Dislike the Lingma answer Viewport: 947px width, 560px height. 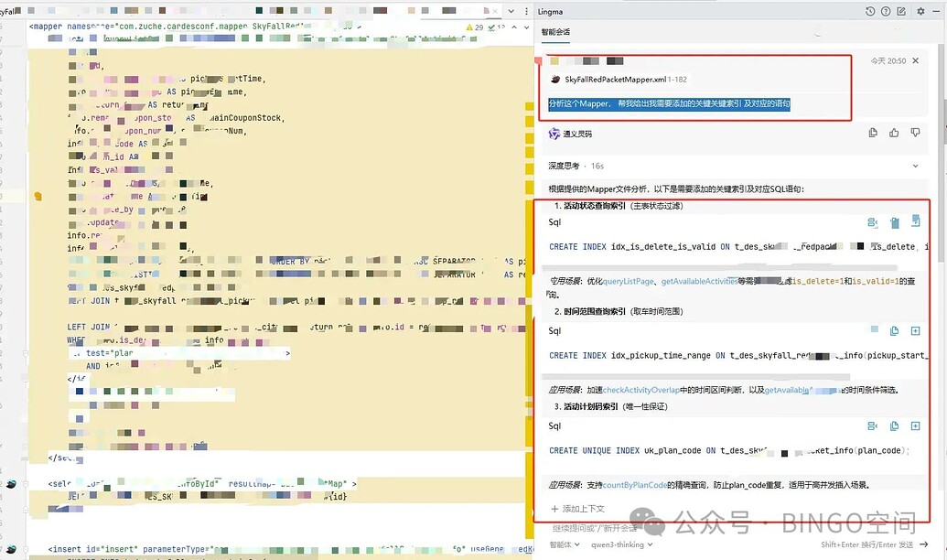pos(916,133)
